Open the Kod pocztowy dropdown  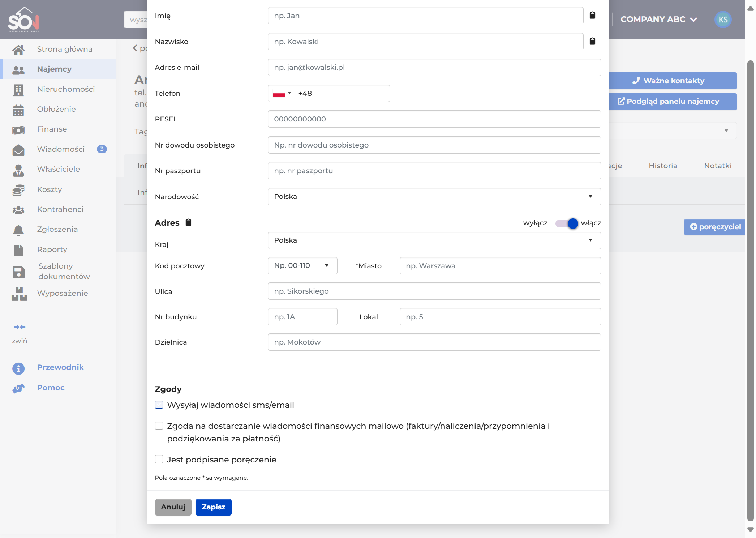(x=302, y=266)
